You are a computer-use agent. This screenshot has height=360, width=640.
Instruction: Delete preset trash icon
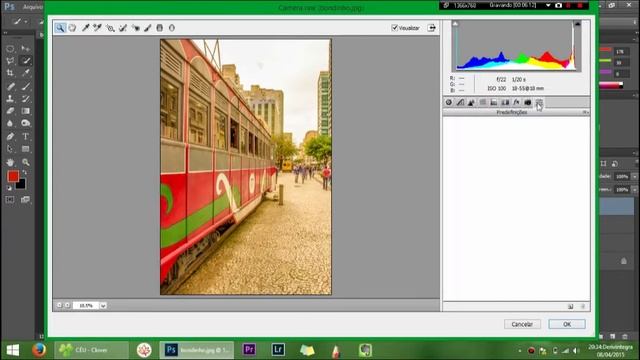[x=583, y=307]
